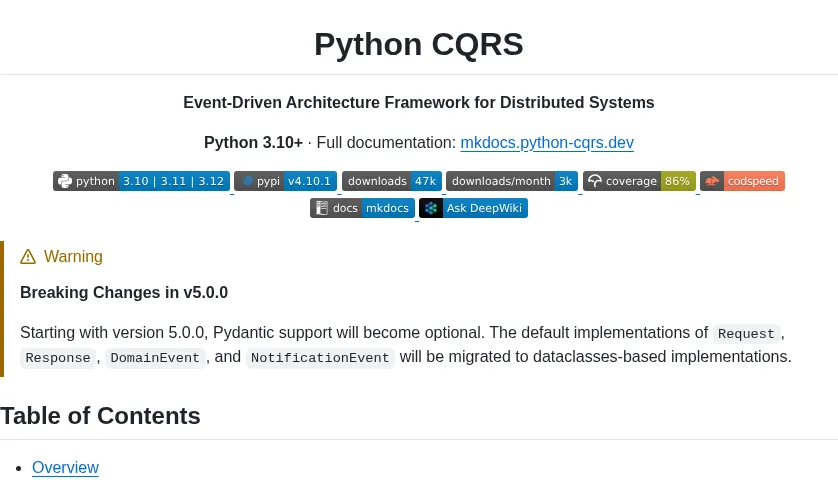The height and width of the screenshot is (480, 838).
Task: Click the Response code term
Action: click(58, 358)
